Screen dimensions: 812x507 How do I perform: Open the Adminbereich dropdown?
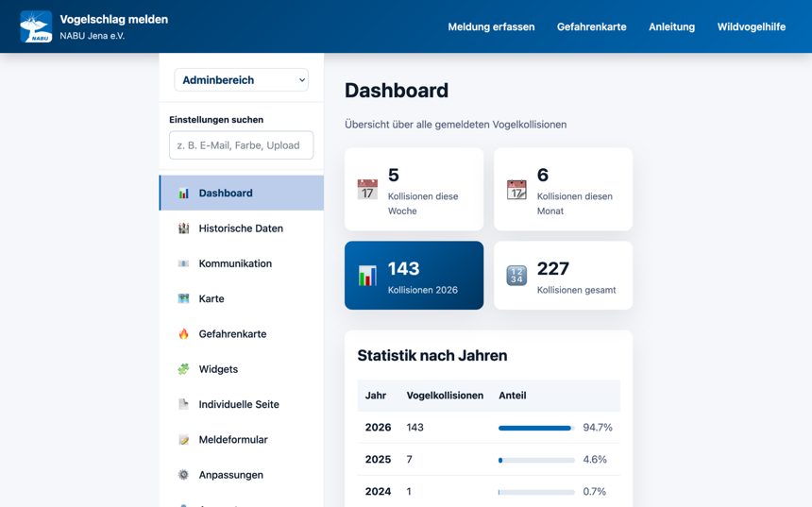coord(242,80)
